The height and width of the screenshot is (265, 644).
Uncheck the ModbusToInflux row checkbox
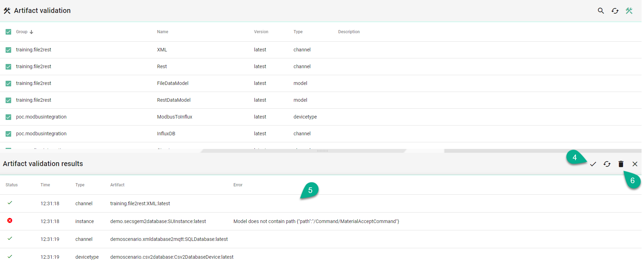(x=8, y=117)
